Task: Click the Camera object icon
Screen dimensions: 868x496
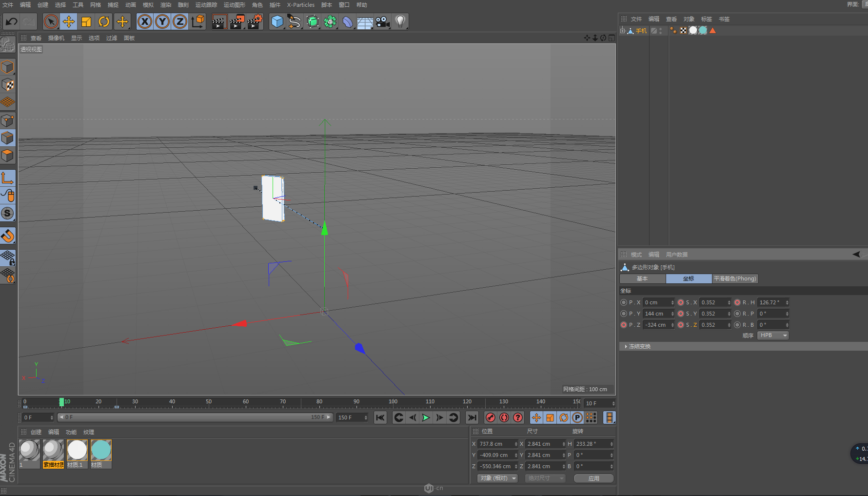Action: [x=382, y=21]
